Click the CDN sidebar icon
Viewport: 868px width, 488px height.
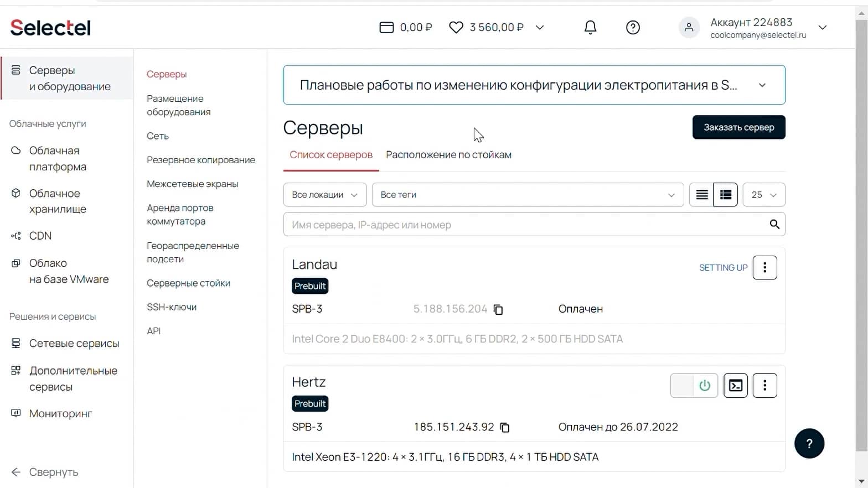click(16, 236)
